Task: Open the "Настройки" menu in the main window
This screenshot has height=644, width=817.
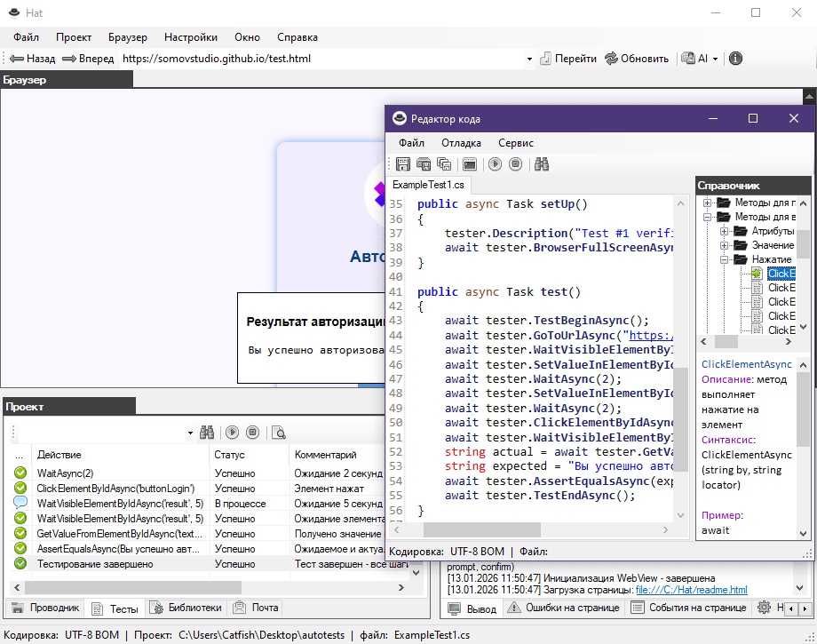Action: click(x=190, y=37)
